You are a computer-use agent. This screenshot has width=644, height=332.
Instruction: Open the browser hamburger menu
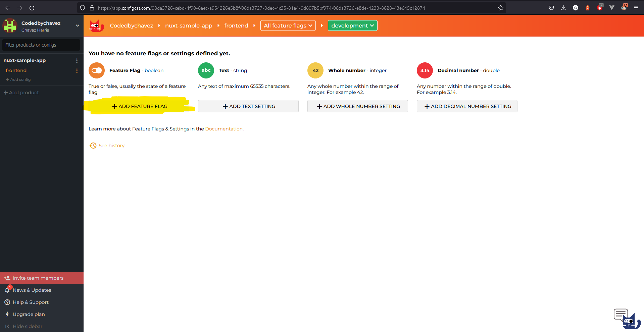click(636, 8)
